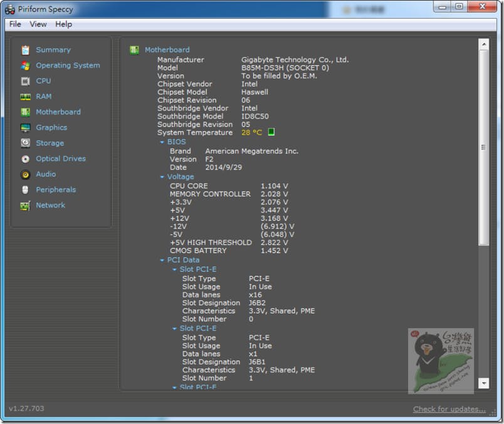View the Storage section

point(50,143)
